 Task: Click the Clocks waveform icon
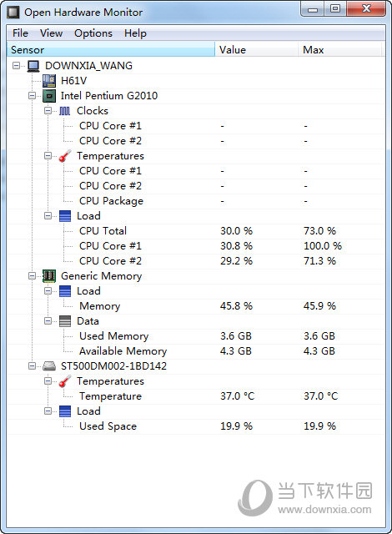pos(65,111)
